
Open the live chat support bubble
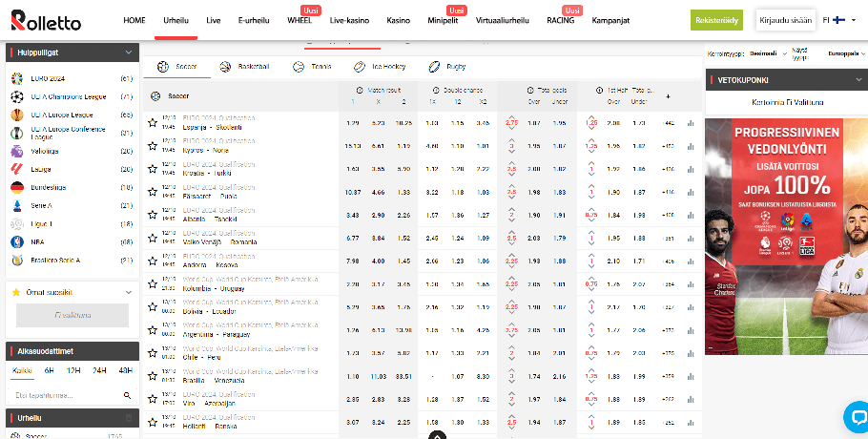coord(856,414)
